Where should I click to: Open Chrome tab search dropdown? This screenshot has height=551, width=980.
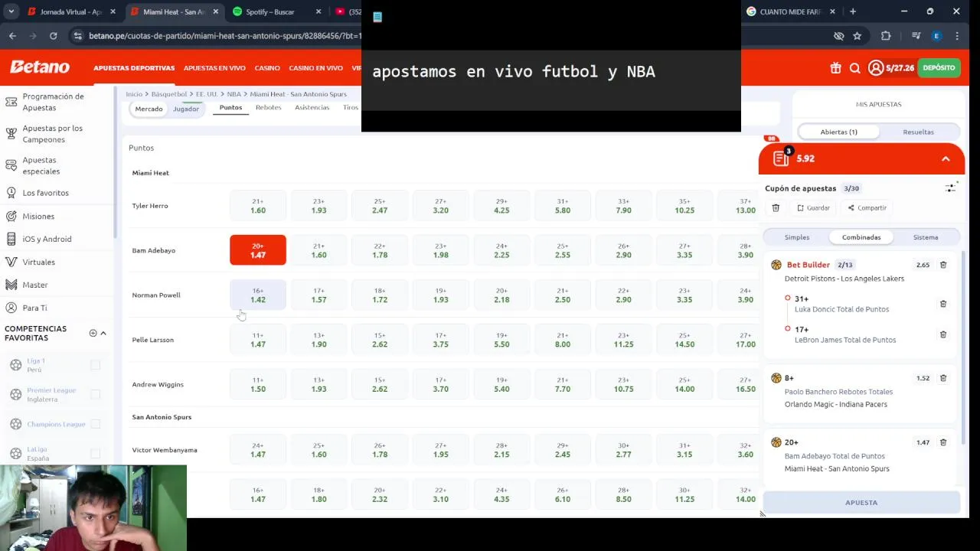click(11, 11)
